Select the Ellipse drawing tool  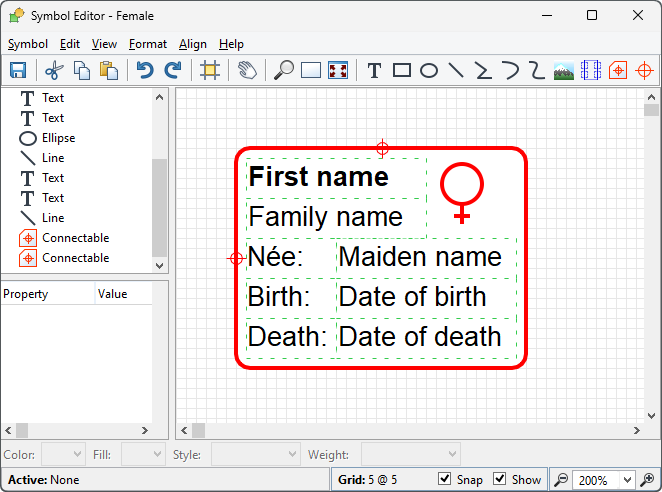429,70
